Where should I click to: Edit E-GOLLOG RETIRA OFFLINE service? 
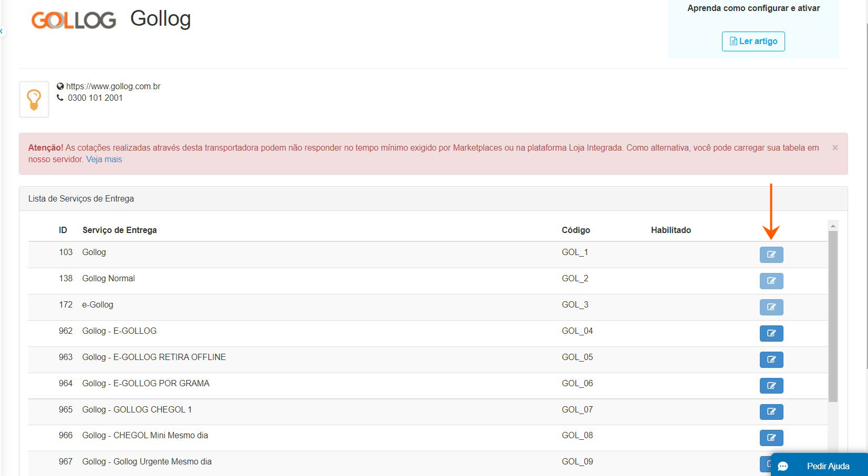point(771,359)
